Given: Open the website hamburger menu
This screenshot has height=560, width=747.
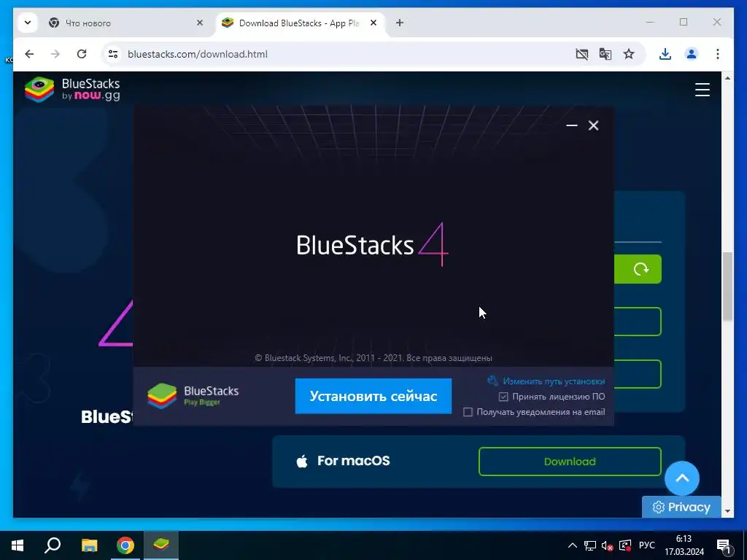Looking at the screenshot, I should 703,90.
